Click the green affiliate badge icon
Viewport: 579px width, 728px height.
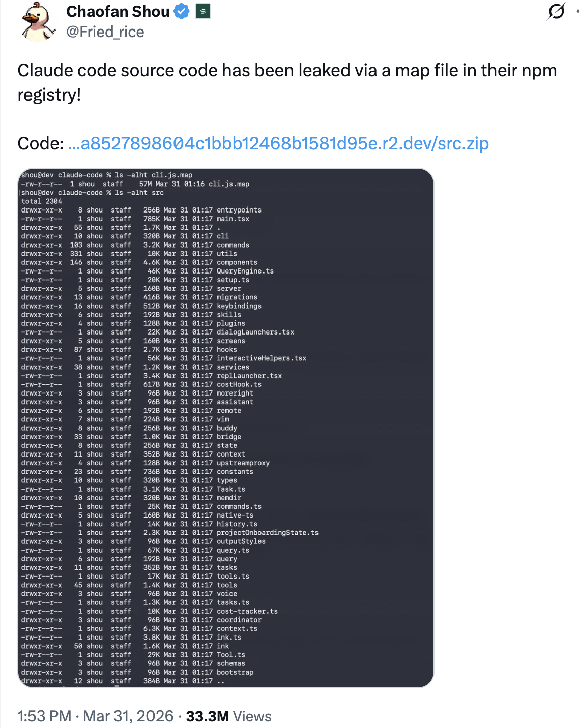pos(203,11)
